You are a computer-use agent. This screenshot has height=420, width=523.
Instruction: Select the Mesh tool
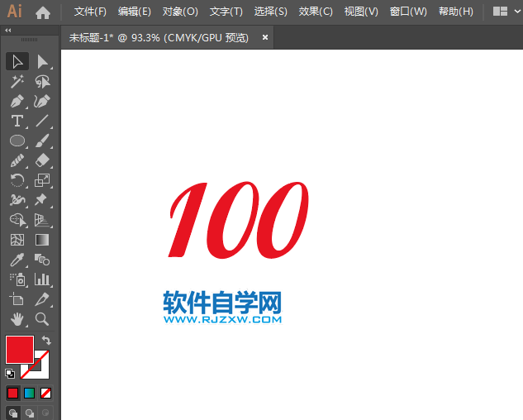[17, 240]
